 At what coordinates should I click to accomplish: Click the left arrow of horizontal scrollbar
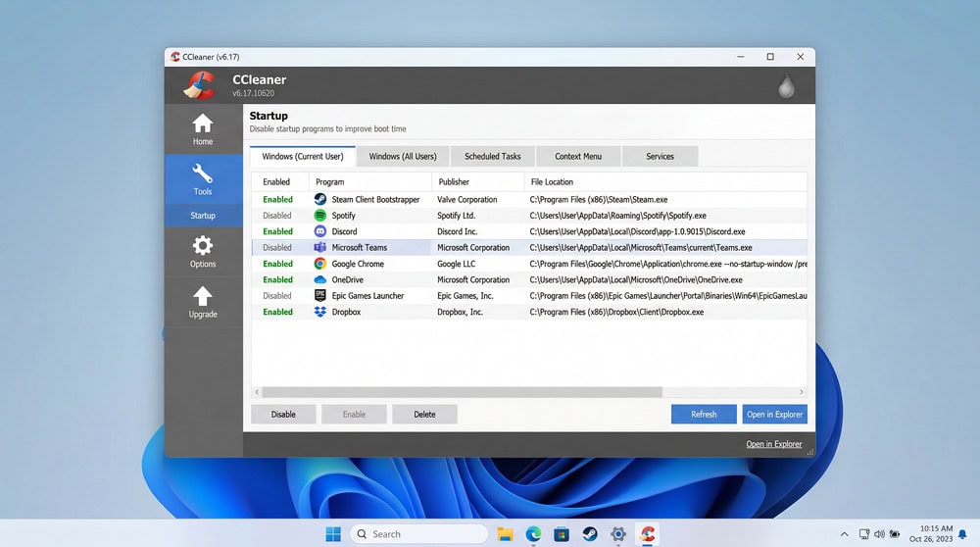pos(257,392)
